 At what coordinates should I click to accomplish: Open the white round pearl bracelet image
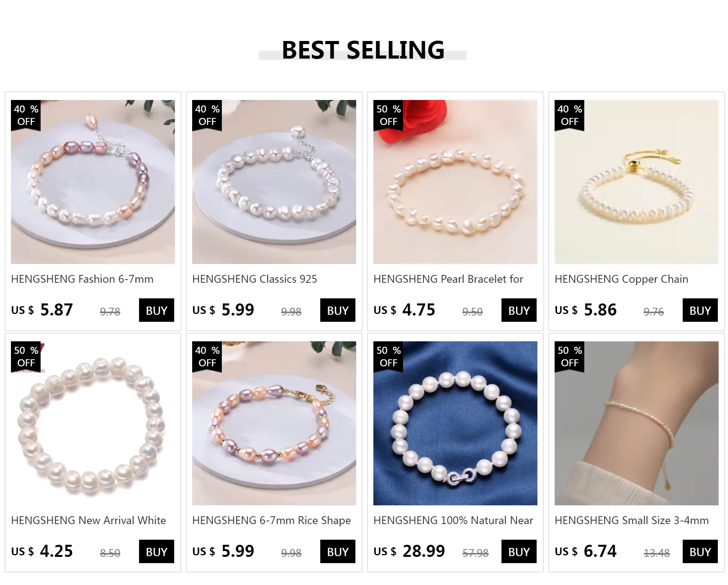click(x=93, y=423)
